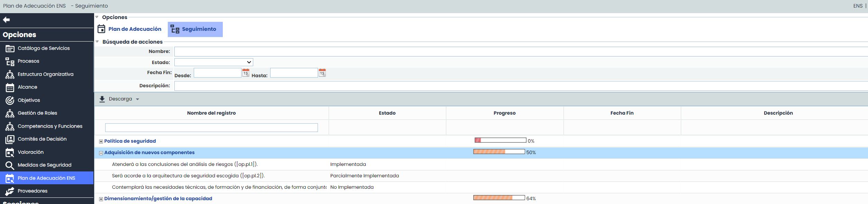Viewport: 868px width, 204px height.
Task: Open the Estado dropdown filter
Action: [213, 62]
